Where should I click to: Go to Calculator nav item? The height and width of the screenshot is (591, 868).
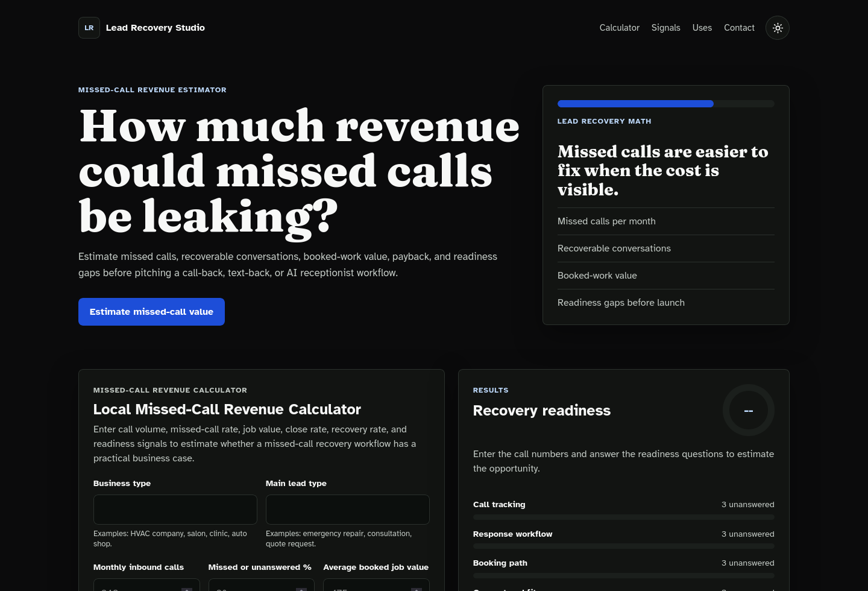619,28
